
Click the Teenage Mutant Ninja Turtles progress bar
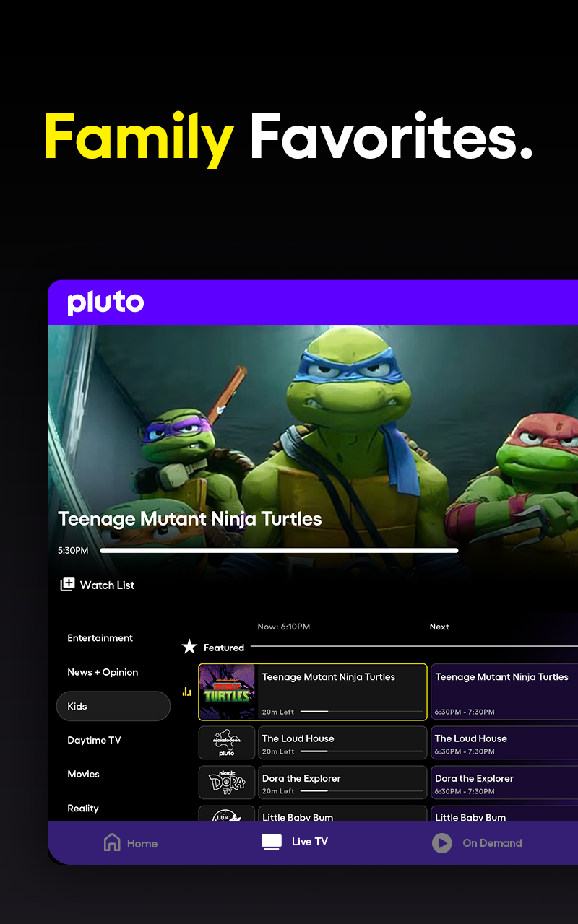pos(279,549)
